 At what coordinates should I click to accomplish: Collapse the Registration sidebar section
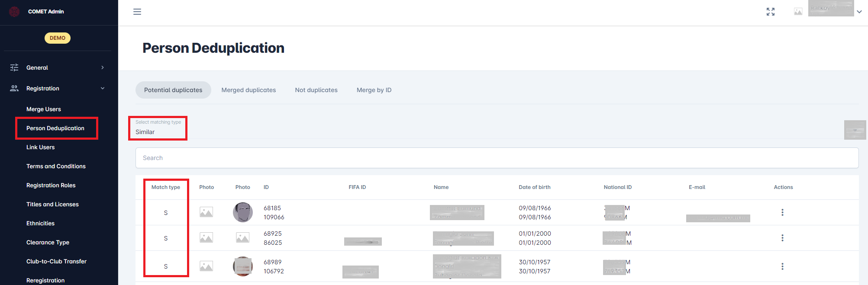click(x=103, y=88)
